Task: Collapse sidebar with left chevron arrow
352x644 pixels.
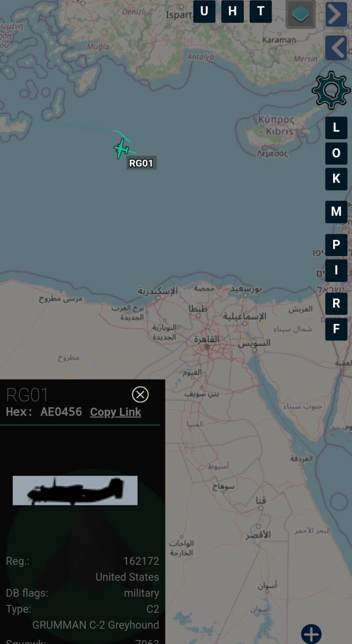Action: point(336,48)
